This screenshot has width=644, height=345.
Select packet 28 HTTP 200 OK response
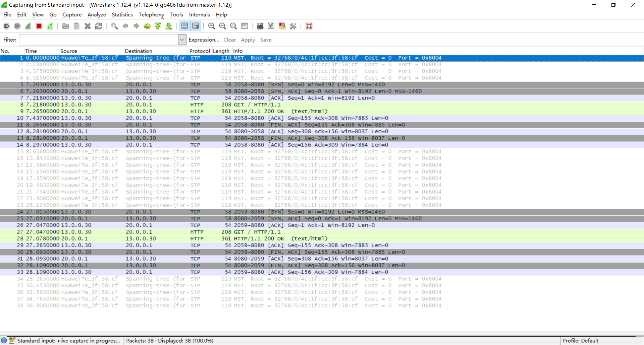[x=322, y=239]
